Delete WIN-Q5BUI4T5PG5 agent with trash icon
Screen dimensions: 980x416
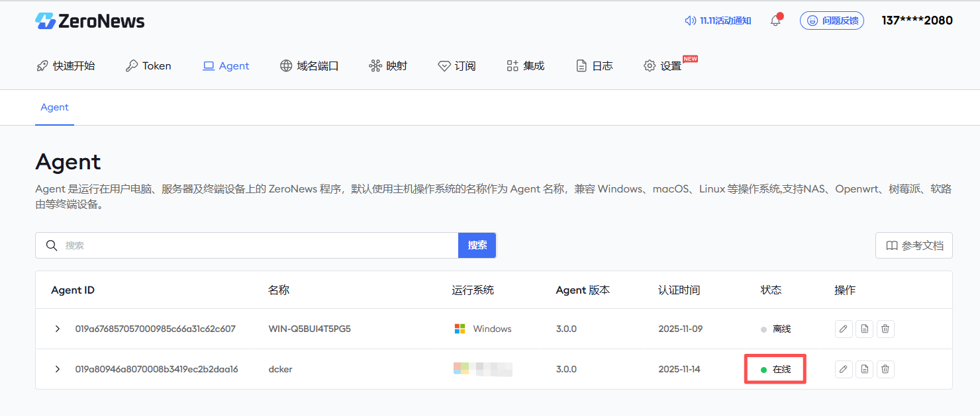pyautogui.click(x=885, y=329)
